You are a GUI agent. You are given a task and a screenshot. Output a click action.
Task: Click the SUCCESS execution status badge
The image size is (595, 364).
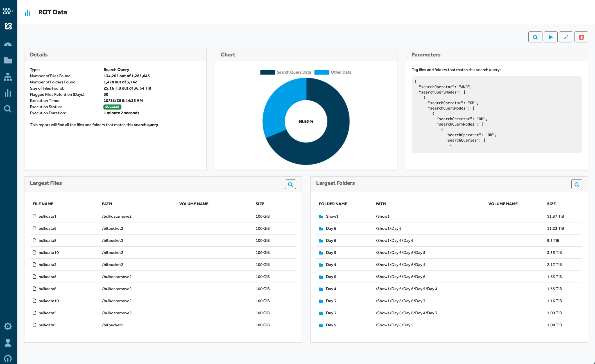pyautogui.click(x=112, y=107)
